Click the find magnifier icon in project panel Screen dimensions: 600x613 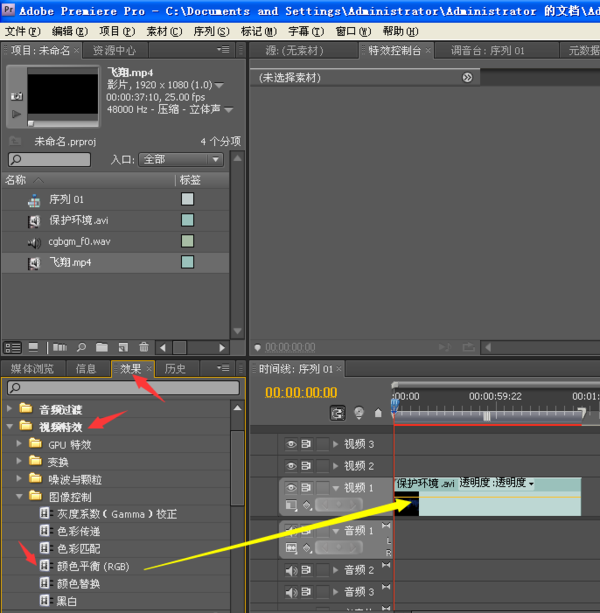tap(82, 348)
